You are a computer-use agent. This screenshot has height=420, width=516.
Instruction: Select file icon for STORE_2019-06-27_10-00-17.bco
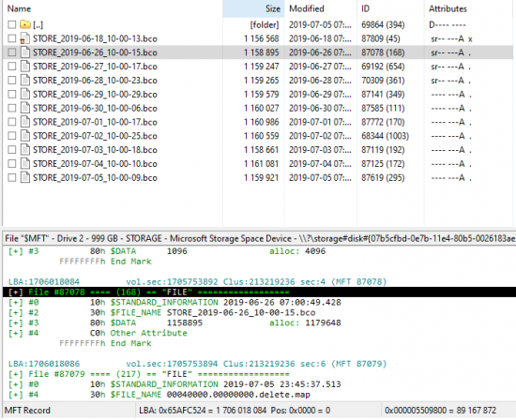click(25, 67)
